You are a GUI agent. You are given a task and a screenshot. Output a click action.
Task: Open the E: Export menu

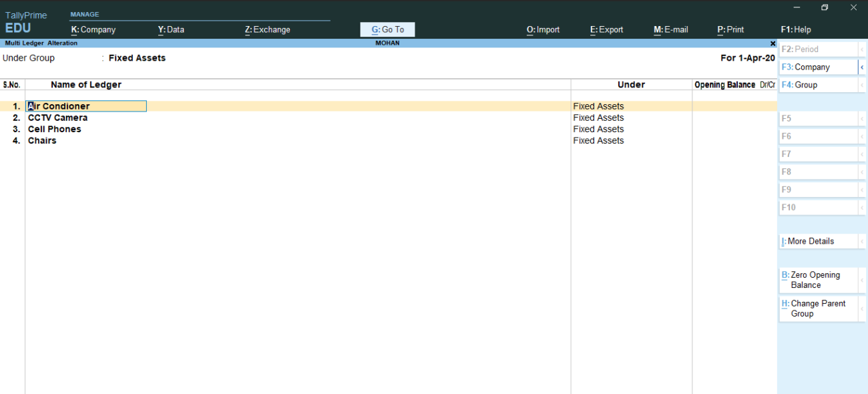(606, 29)
